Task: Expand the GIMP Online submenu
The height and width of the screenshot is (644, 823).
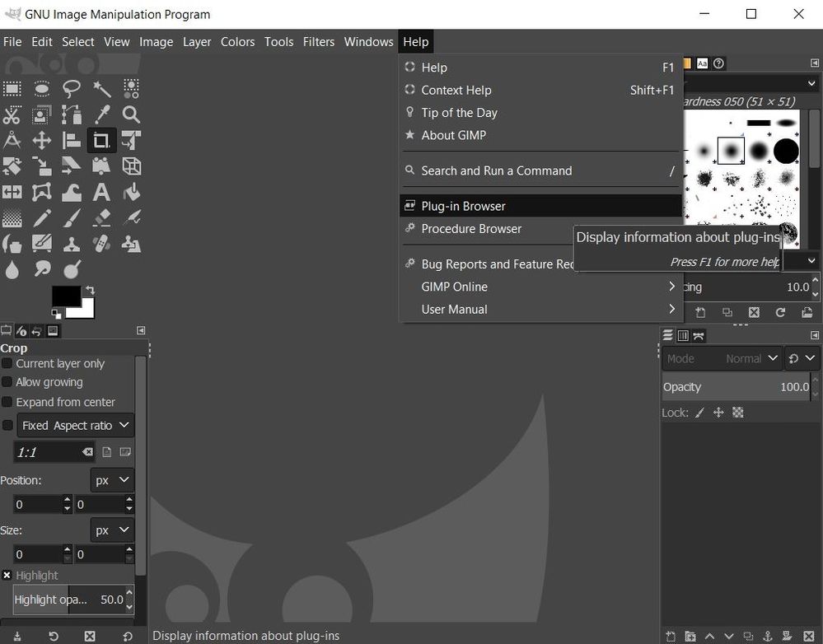Action: tap(541, 287)
